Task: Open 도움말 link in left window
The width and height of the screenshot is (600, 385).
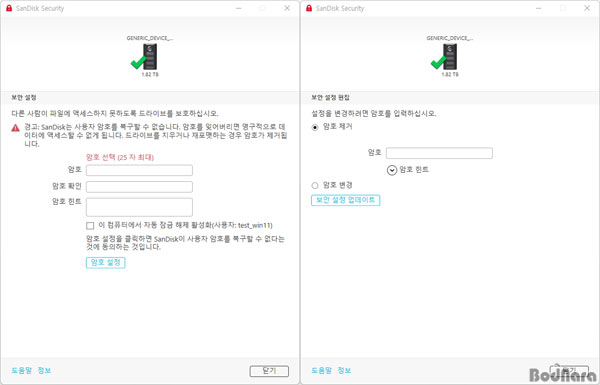Action: [21, 370]
